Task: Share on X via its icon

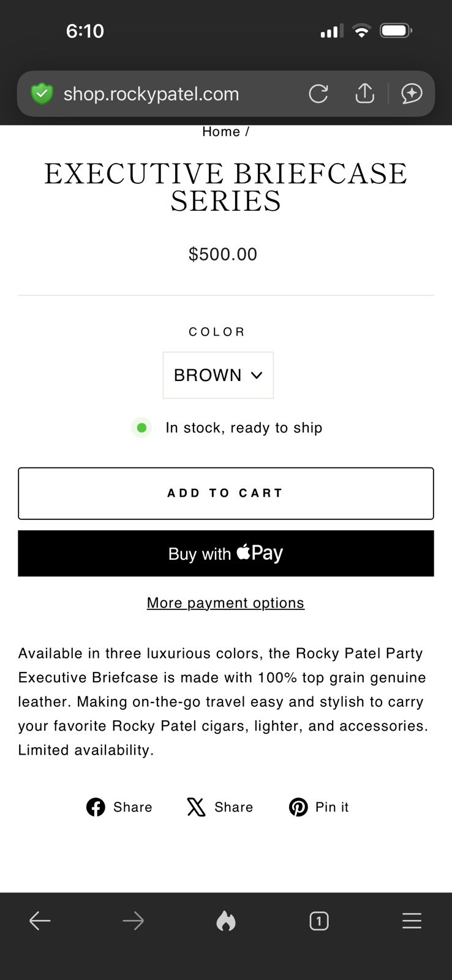Action: (x=196, y=807)
